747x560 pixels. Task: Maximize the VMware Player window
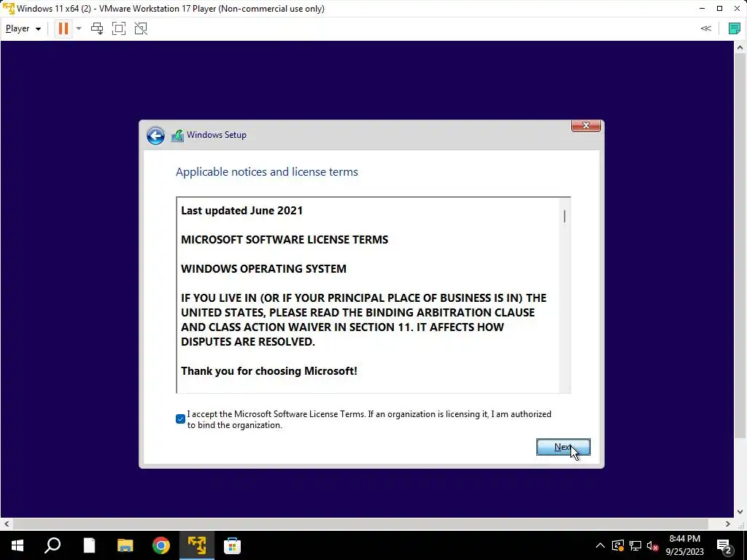click(x=719, y=9)
